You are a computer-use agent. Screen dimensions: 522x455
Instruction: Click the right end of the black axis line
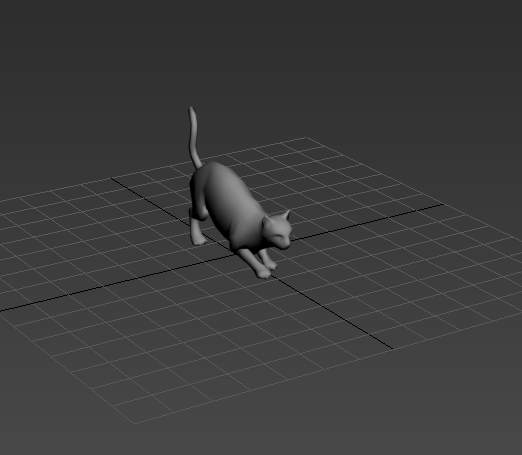(442, 204)
